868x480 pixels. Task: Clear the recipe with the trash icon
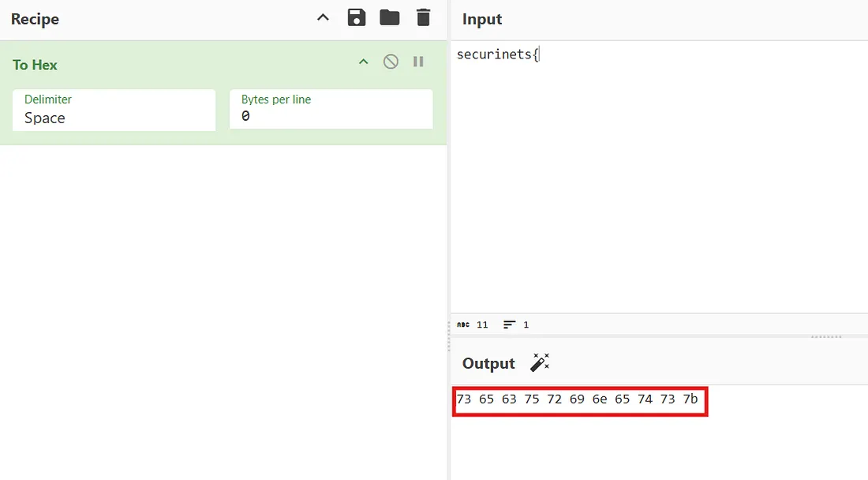[423, 17]
